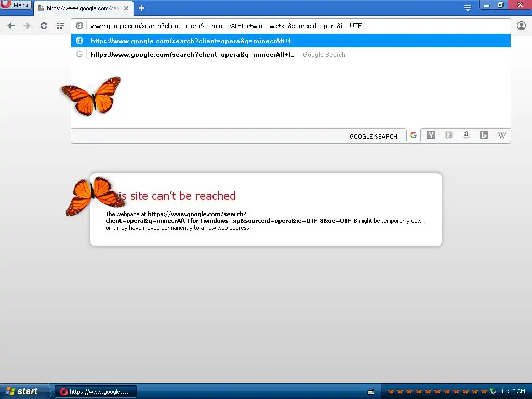532x399 pixels.
Task: Click the 11:10 AM clock
Action: click(x=513, y=391)
